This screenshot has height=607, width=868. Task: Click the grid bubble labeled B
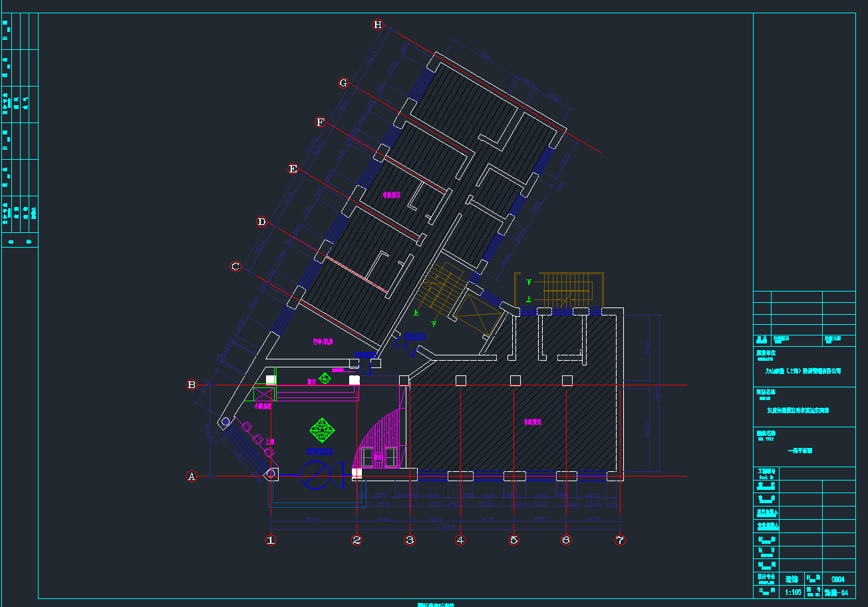[192, 385]
